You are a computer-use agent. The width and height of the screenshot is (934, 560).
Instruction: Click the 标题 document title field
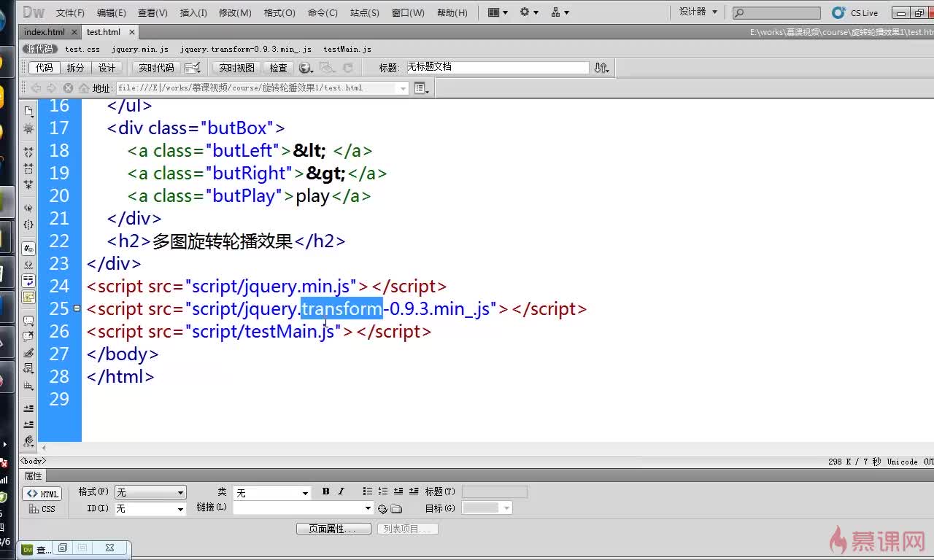click(x=496, y=67)
